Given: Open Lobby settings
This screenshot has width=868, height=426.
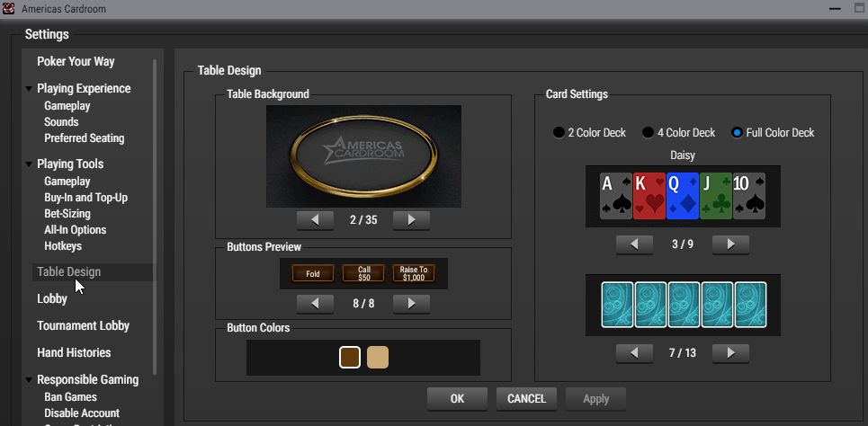Looking at the screenshot, I should point(52,298).
